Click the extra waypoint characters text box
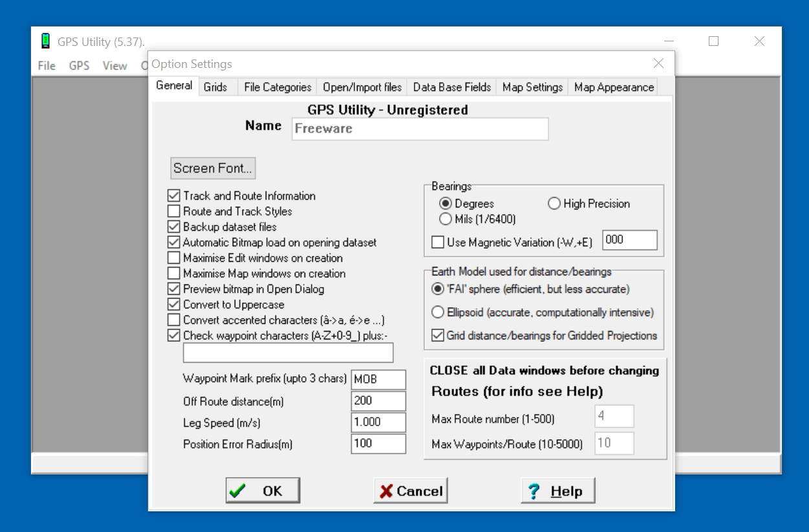 (288, 352)
